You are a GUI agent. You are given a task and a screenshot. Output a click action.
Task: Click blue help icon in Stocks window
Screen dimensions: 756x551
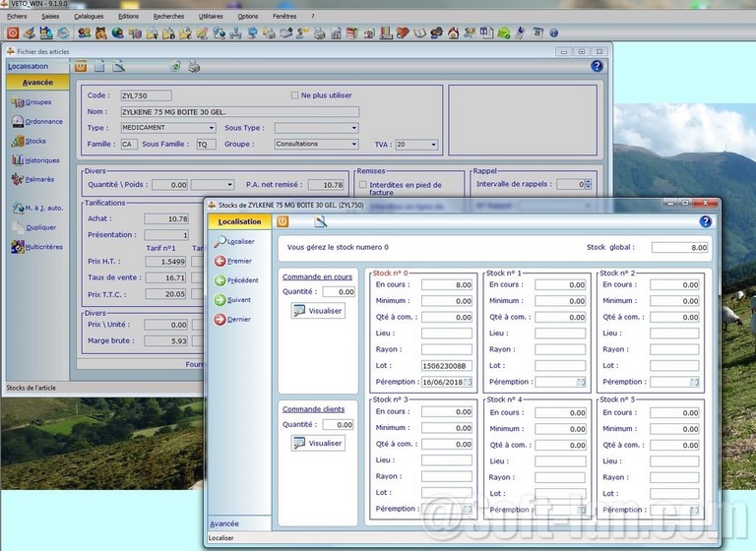(705, 221)
